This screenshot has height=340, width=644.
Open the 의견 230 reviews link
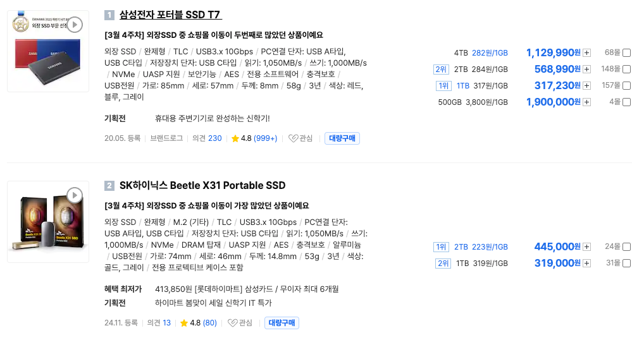207,138
